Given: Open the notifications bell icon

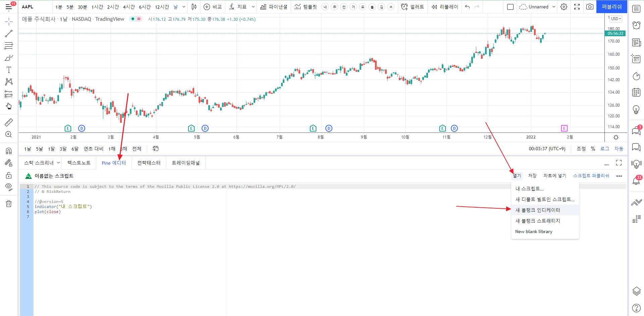Looking at the screenshot, I should [636, 180].
